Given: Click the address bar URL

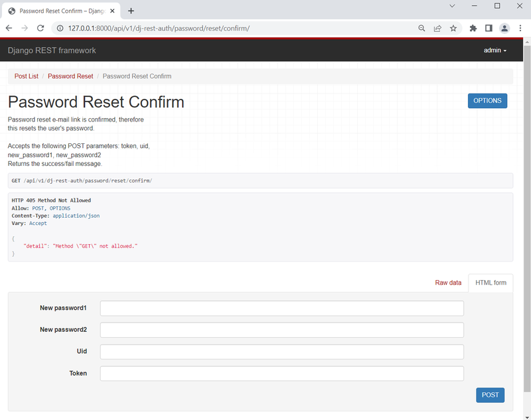Looking at the screenshot, I should pyautogui.click(x=159, y=29).
